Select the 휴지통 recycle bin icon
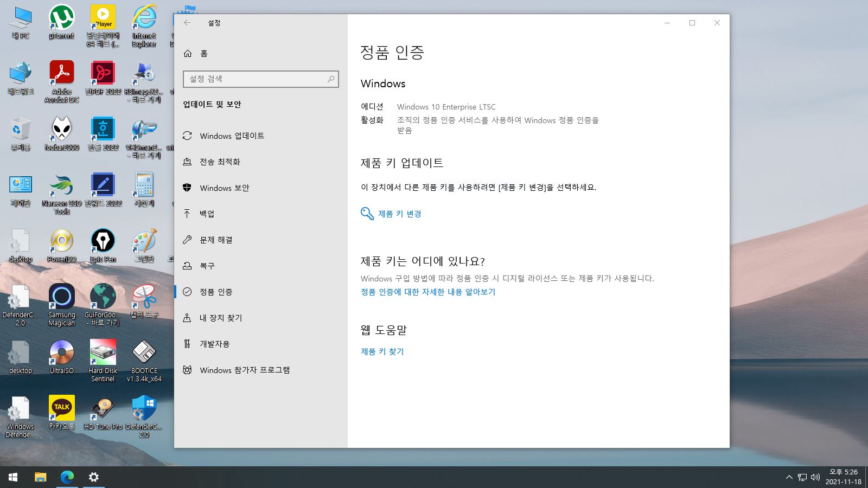Screen dimensions: 868x488 21,134
